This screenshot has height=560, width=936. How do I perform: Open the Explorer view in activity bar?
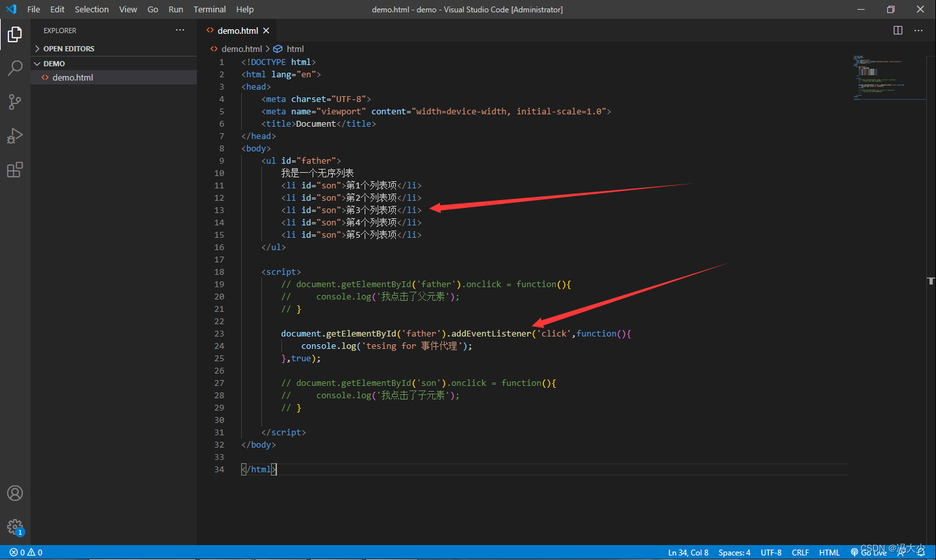point(15,34)
